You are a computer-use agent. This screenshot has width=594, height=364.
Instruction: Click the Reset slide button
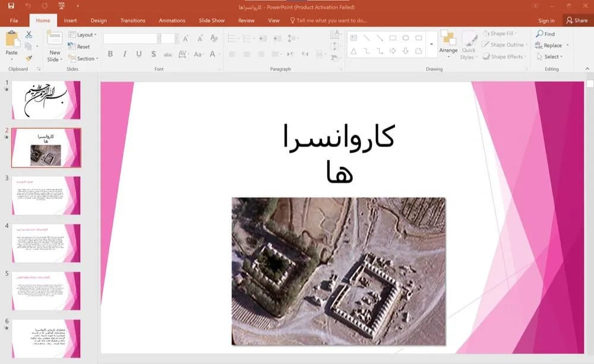tap(79, 46)
